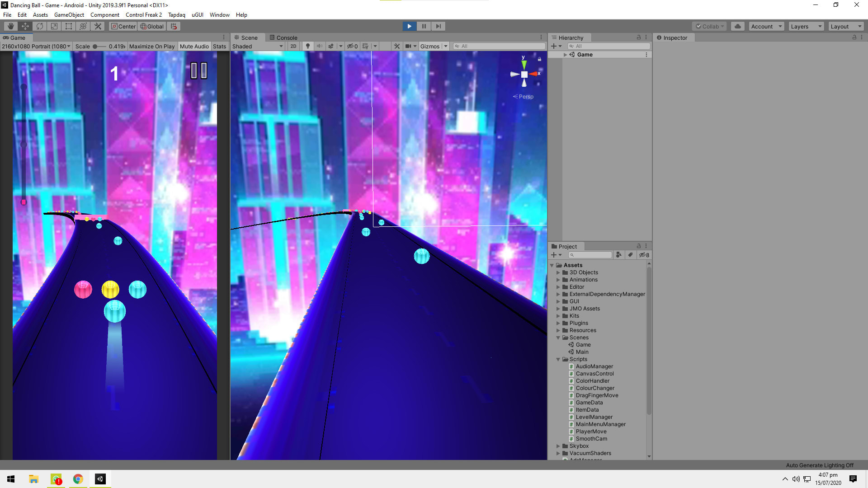Screen dimensions: 868x488
Task: Open the Gizmos dropdown arrow
Action: (446, 46)
